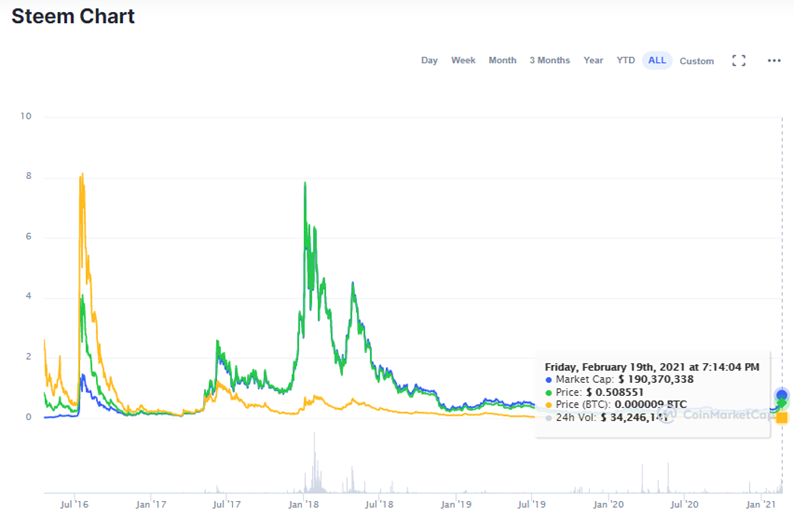The height and width of the screenshot is (517, 794).
Task: Click the Jan '19 axis label
Action: pyautogui.click(x=456, y=504)
